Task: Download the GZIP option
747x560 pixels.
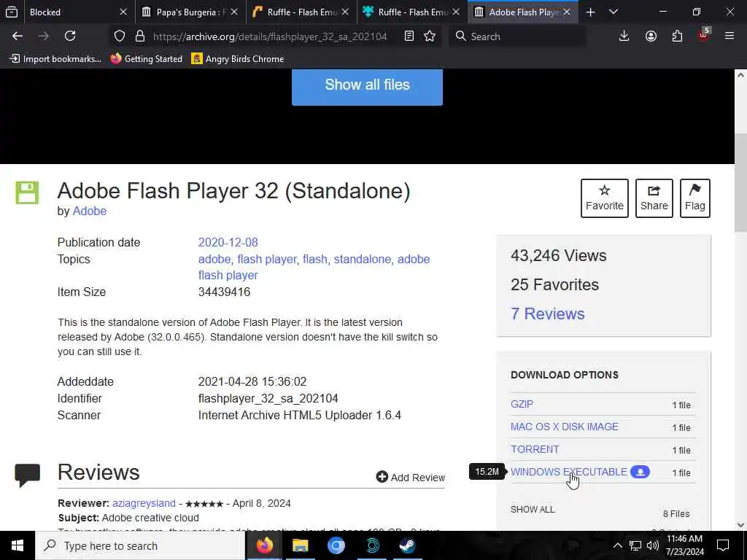Action: coord(522,404)
